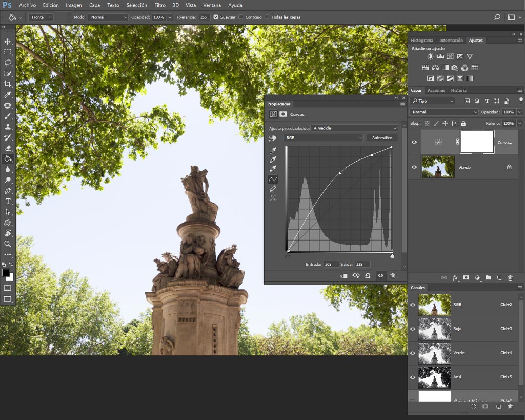
Task: Open the Modo blending dropdown
Action: [108, 17]
